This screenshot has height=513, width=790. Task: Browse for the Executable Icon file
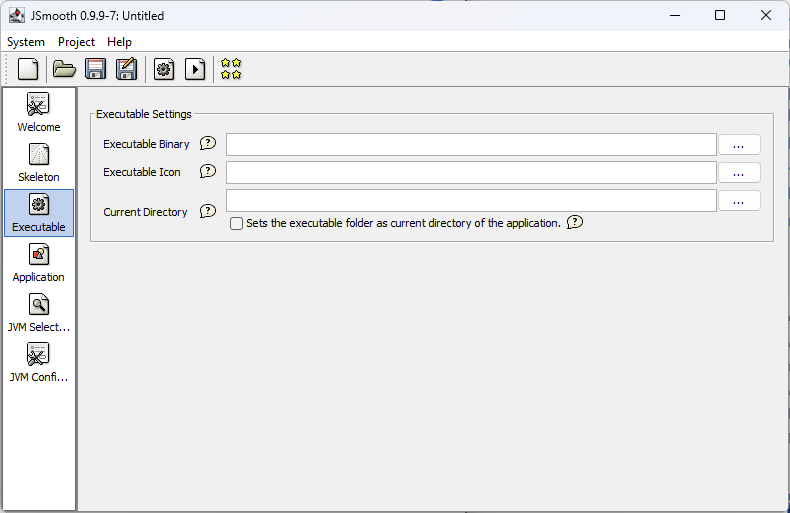[739, 173]
